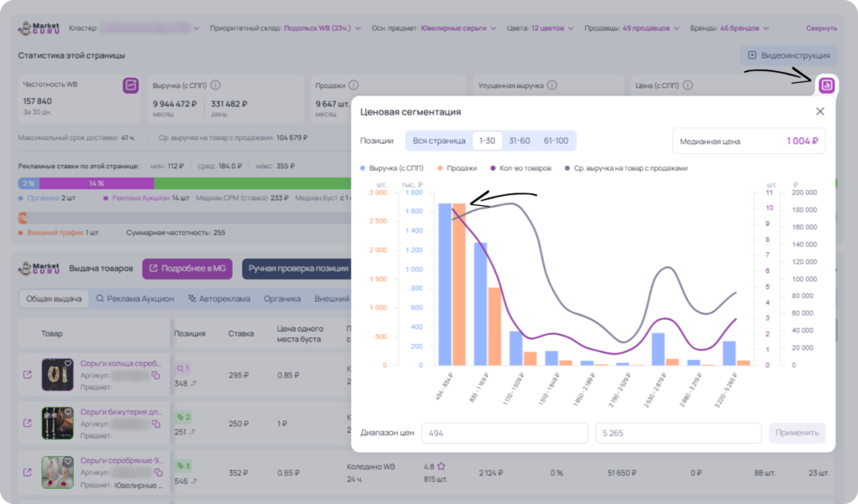Screen dimensions: 858x504
Task: Click the minimum price range field with 494
Action: pos(504,433)
